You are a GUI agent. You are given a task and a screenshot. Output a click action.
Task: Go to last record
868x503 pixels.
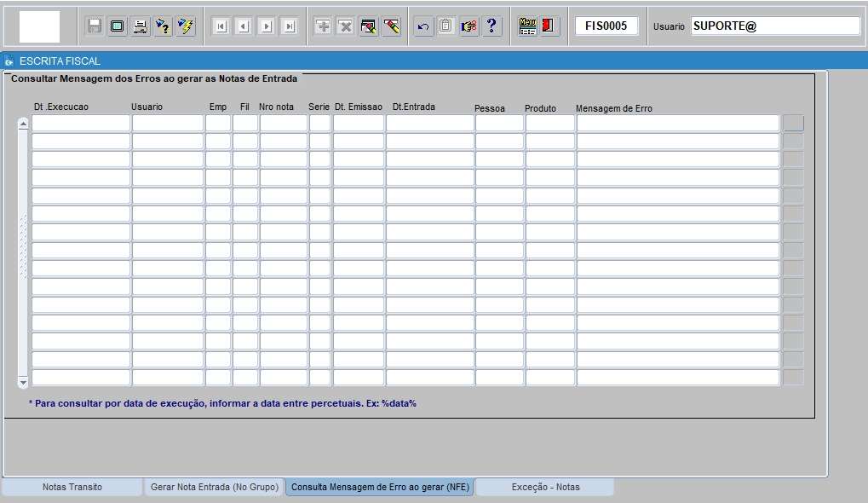point(290,26)
